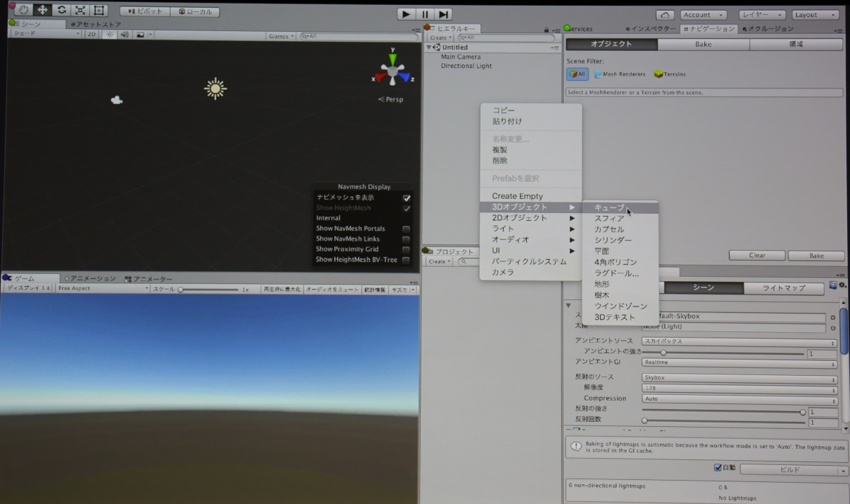The image size is (850, 504).
Task: Choose キューブ from the 3D object submenu
Action: point(610,207)
